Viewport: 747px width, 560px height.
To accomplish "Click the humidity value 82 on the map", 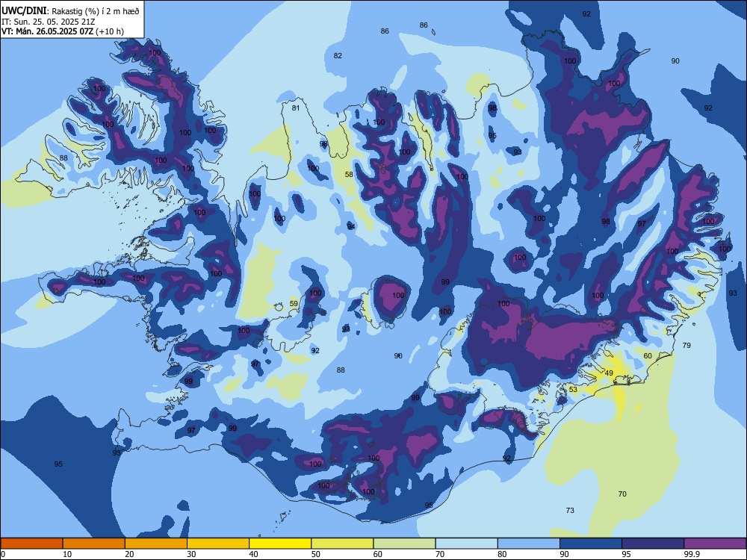I will point(338,56).
